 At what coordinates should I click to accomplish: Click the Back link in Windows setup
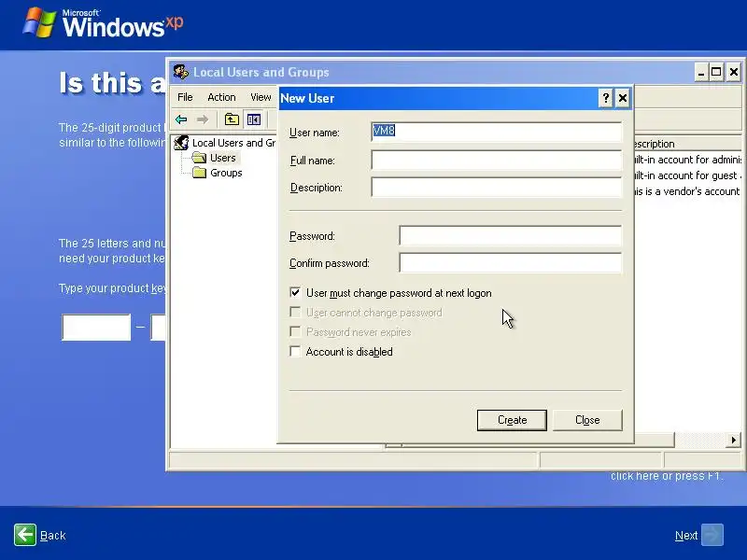(x=53, y=536)
